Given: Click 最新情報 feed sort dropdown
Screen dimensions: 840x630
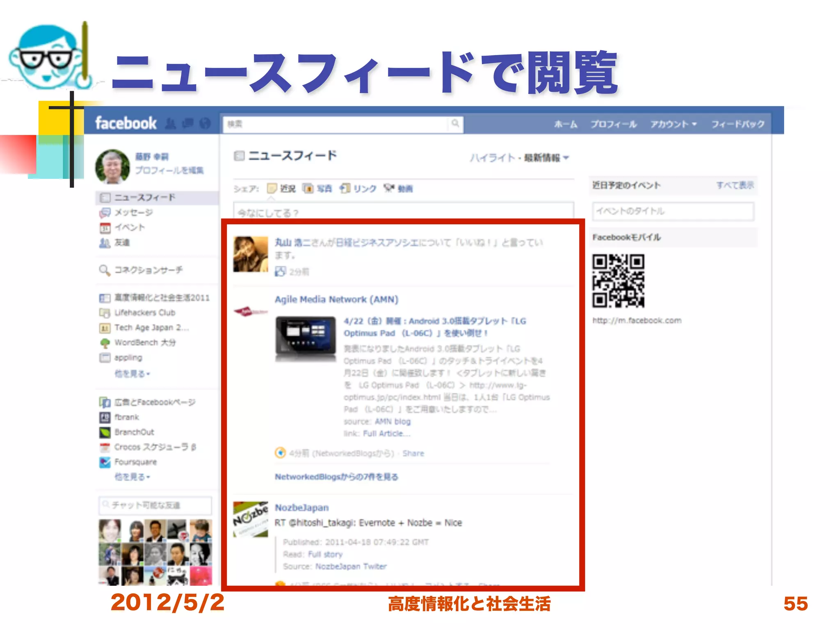Looking at the screenshot, I should pos(546,158).
